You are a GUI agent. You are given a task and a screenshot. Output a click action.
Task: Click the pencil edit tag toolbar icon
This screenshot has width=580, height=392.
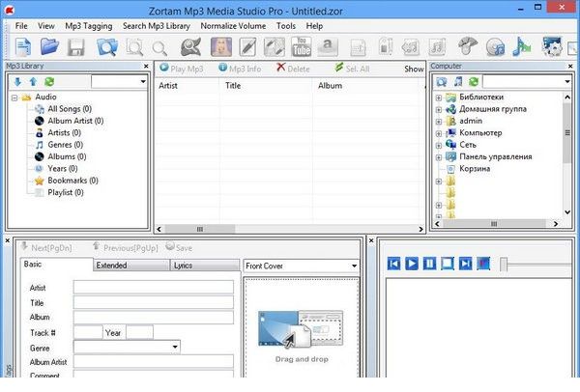point(247,47)
